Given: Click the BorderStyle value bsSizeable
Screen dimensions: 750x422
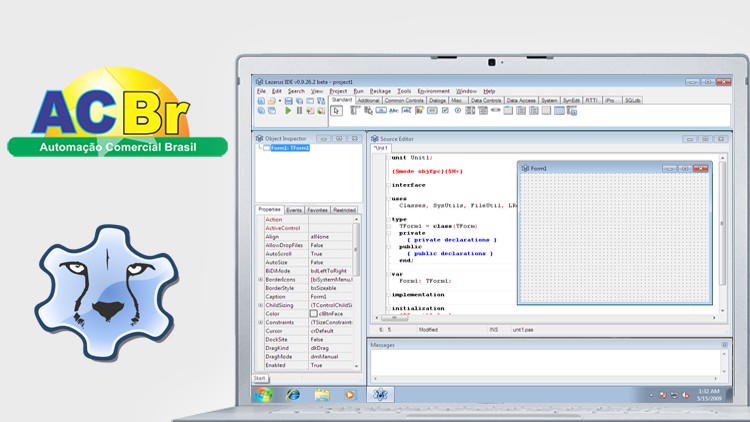Looking at the screenshot, I should coord(323,288).
